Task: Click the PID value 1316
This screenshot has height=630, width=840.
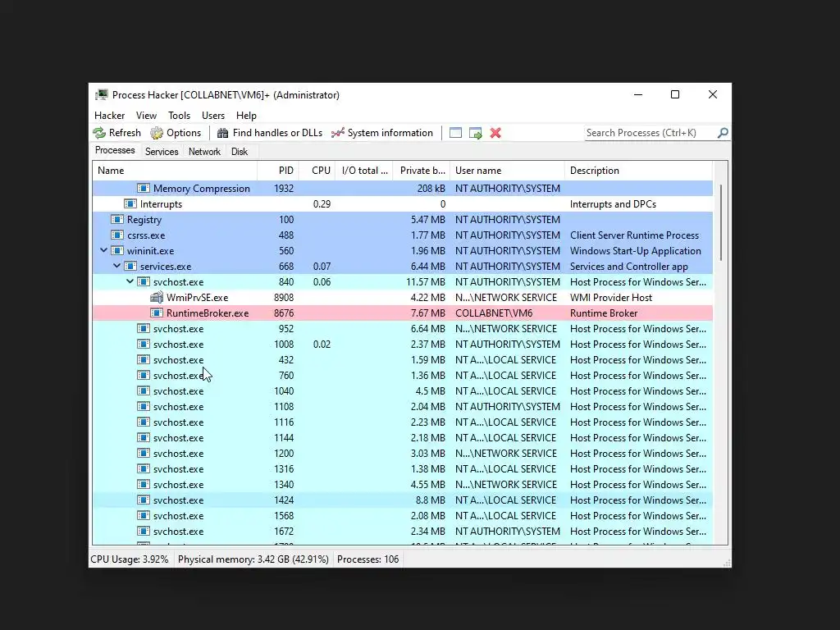Action: [284, 468]
